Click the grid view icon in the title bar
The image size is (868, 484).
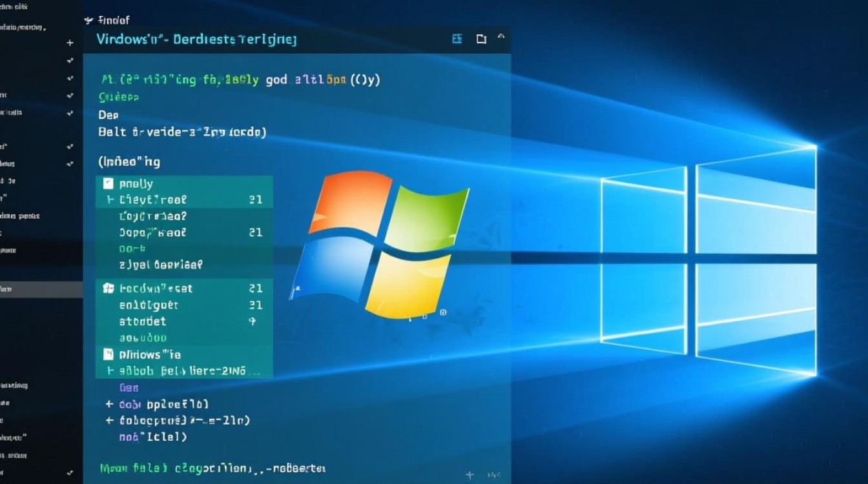(457, 39)
